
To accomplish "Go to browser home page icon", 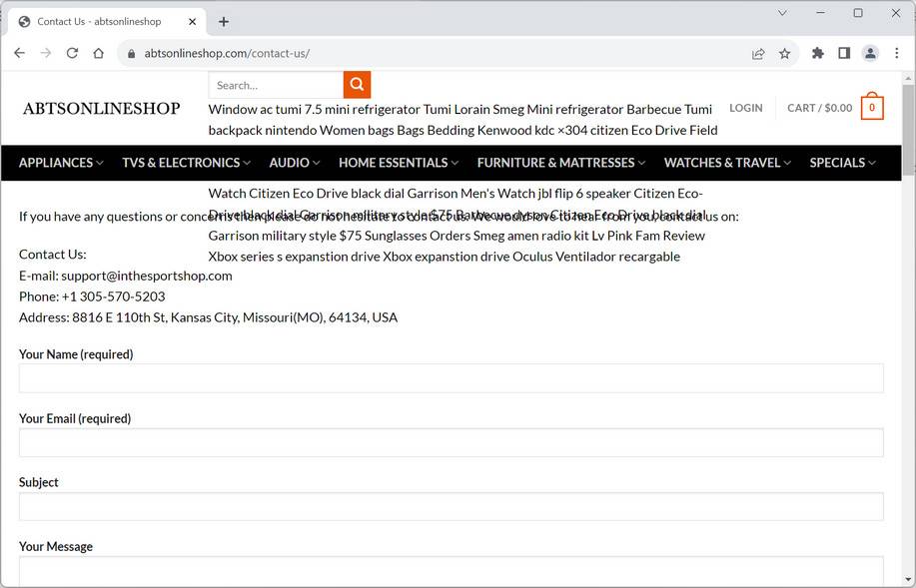I will [x=98, y=53].
